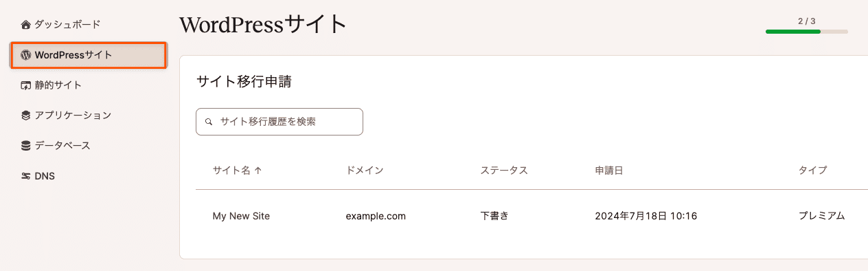Click the WordPress logo icon in sidebar
The image size is (868, 271).
[x=26, y=55]
